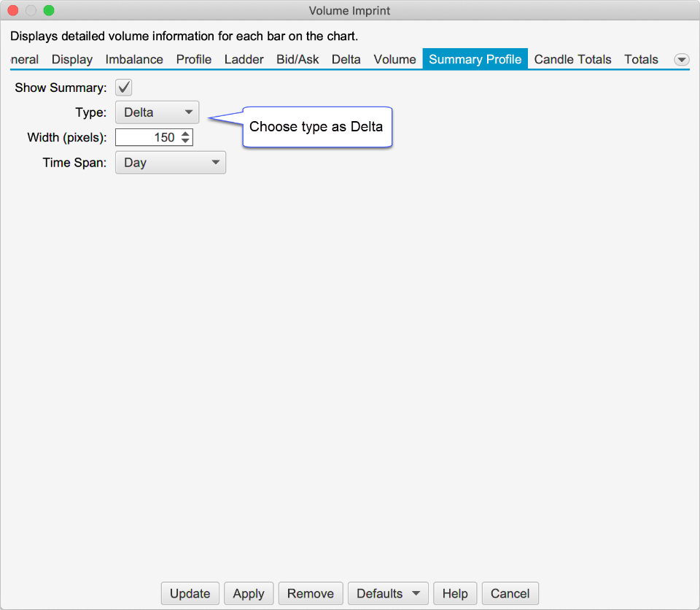Decrease width with stepper down arrow
The image size is (700, 610).
coord(185,141)
